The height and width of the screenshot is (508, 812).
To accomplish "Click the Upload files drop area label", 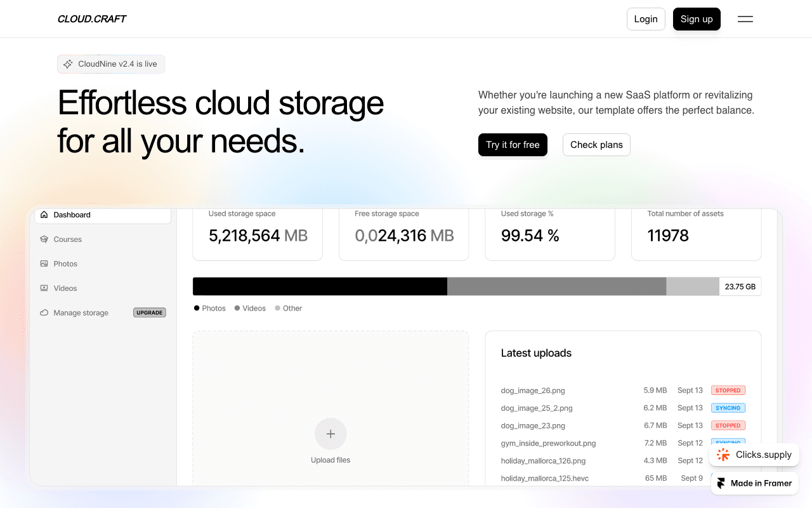I will (x=331, y=460).
